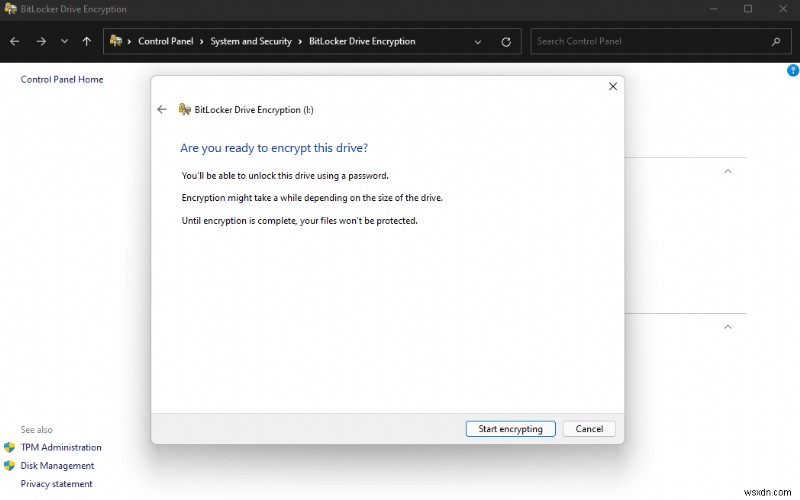Navigate back in Control Panel window
Viewport: 800px width, 500px height.
tap(15, 41)
